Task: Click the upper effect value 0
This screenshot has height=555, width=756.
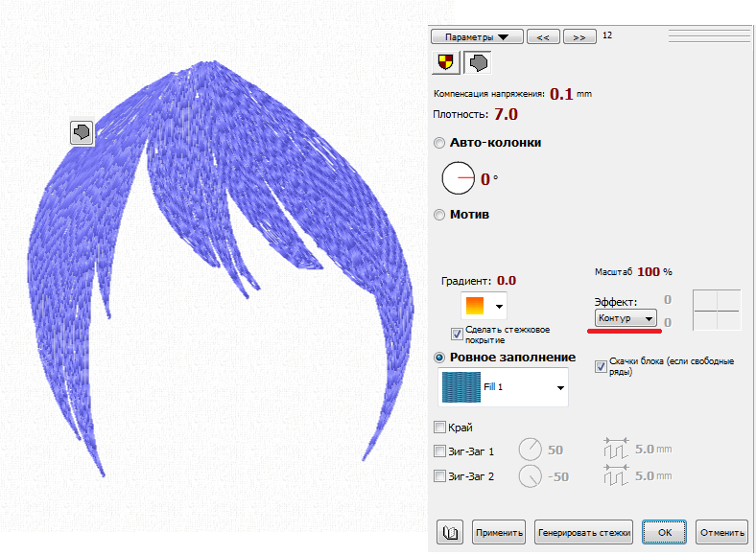Action: click(x=668, y=300)
